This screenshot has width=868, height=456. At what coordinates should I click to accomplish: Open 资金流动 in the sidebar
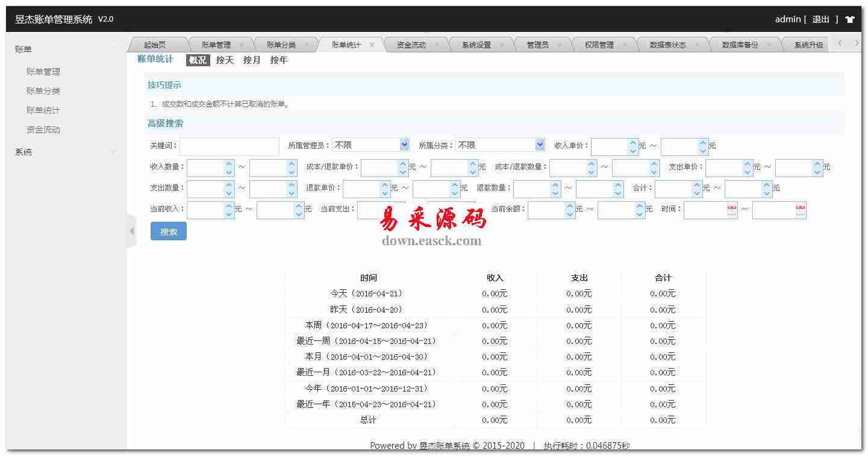43,130
